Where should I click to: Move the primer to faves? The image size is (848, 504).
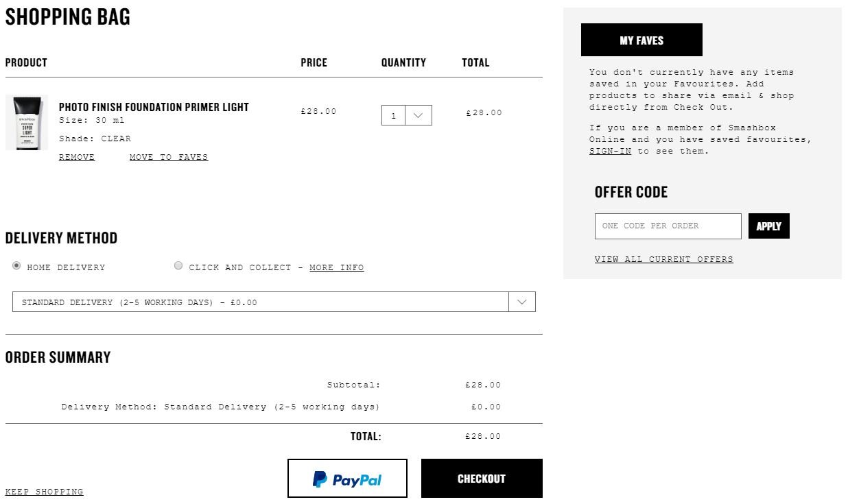click(x=169, y=157)
